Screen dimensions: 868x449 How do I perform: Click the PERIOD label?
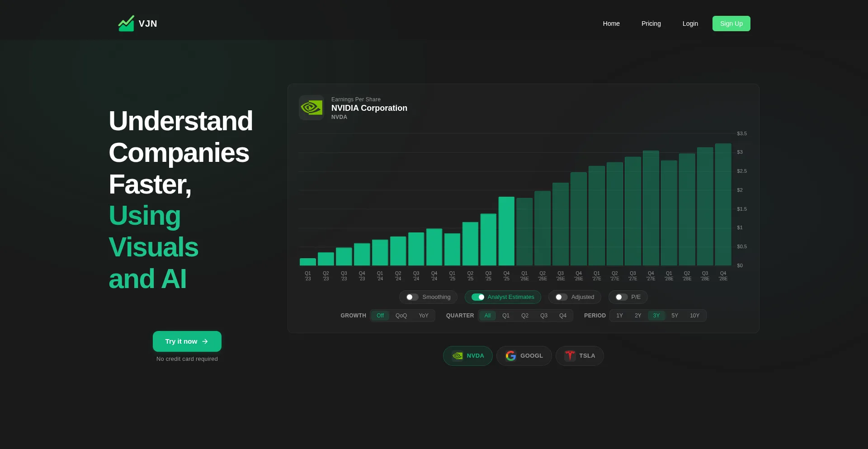595,316
